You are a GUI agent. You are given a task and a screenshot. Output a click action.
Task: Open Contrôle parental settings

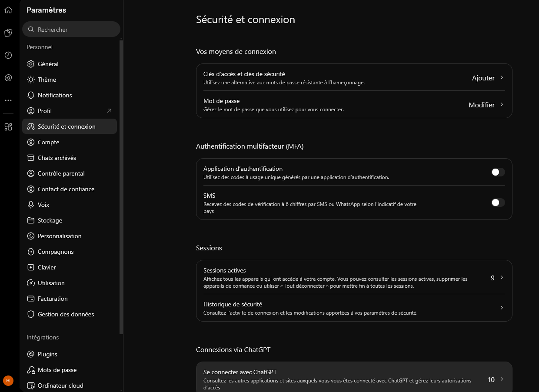coord(70,173)
